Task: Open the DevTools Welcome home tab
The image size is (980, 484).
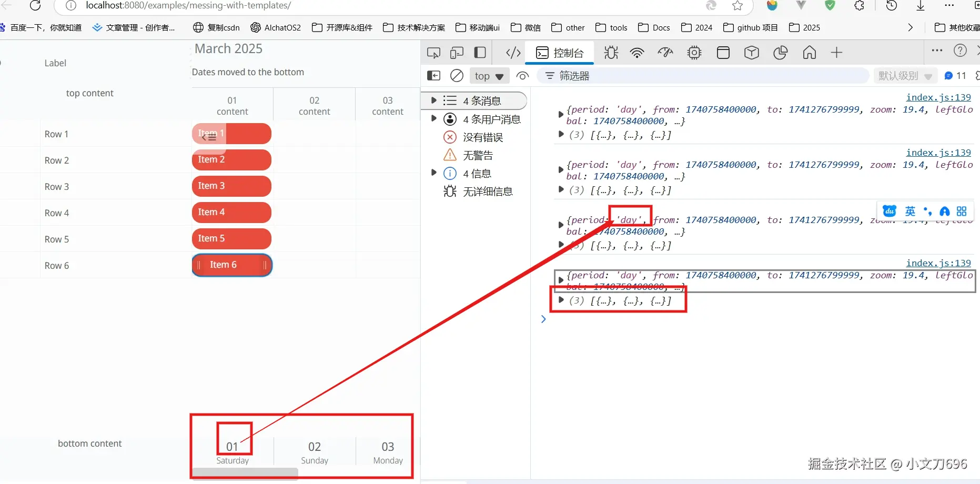Action: (810, 53)
